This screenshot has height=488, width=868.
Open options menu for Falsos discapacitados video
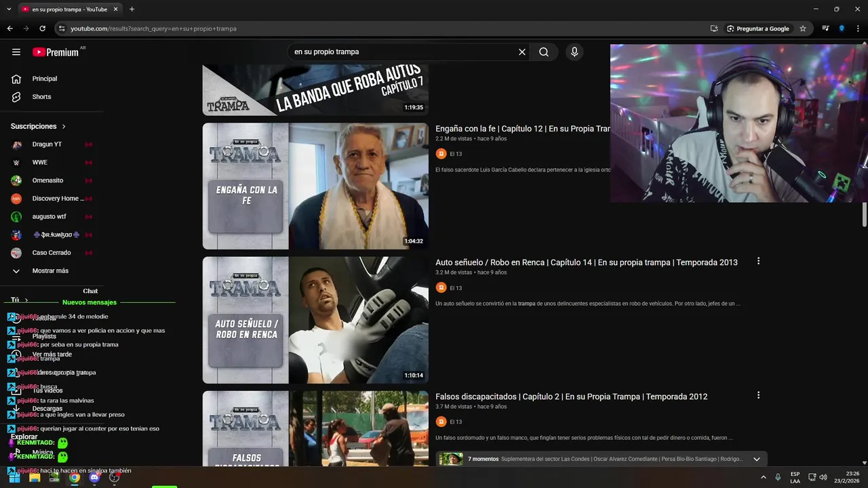point(758,395)
